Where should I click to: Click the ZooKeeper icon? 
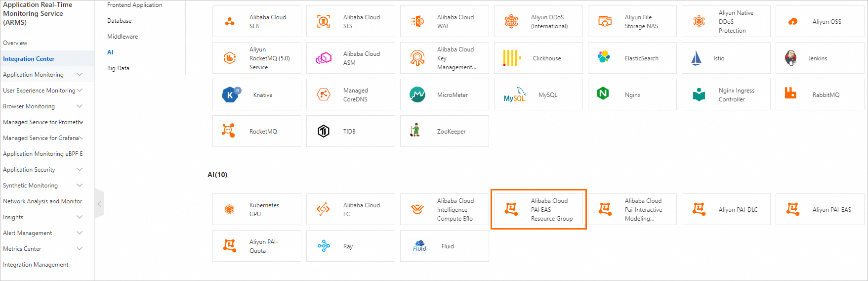pos(415,130)
